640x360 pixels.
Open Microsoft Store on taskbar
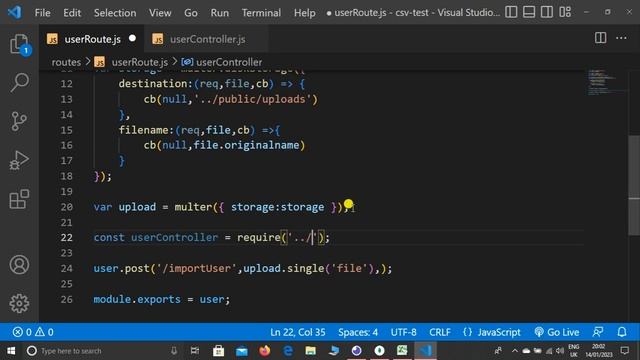pos(219,351)
